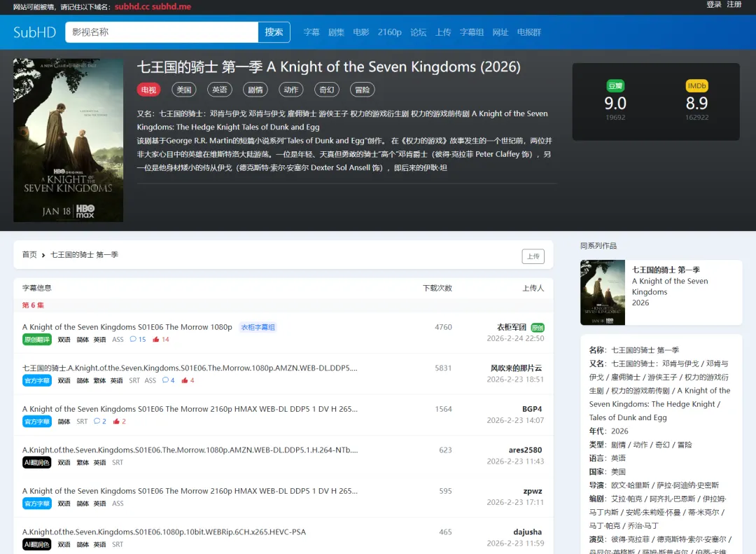Screen dimensions: 756x554
Task: Open the H.264-NTb subtitle entry by ares2580
Action: (x=190, y=450)
